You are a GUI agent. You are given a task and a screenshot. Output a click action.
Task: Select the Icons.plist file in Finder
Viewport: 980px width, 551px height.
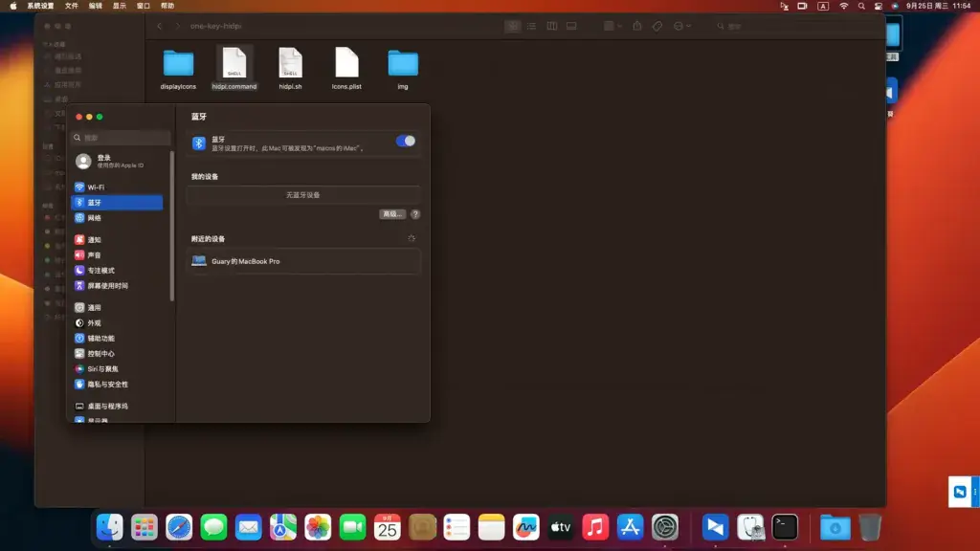tap(346, 69)
